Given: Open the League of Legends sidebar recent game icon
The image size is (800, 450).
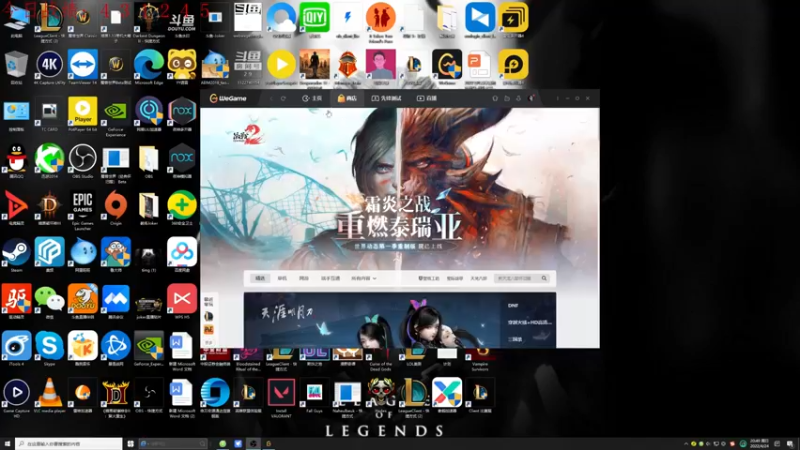Looking at the screenshot, I should coord(209,316).
